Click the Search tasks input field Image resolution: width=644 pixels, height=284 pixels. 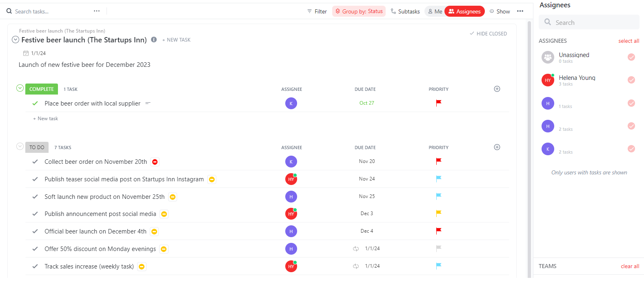coord(49,11)
